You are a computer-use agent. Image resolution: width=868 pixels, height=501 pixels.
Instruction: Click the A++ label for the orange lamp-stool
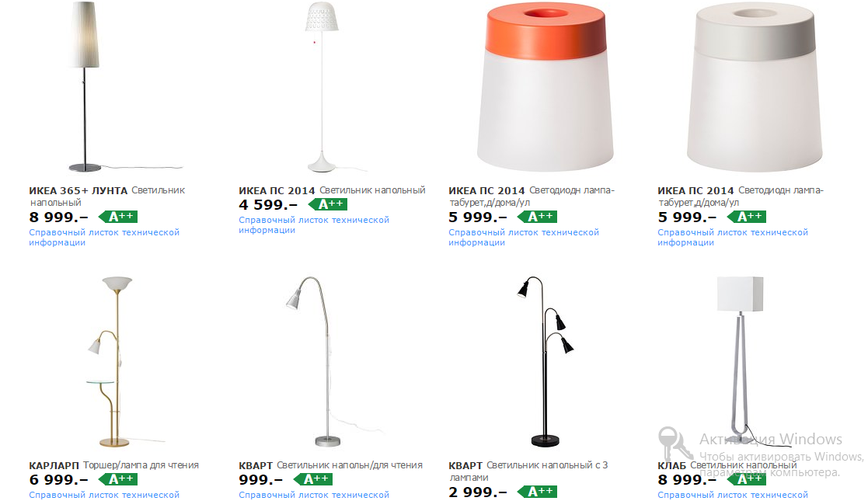click(x=537, y=217)
